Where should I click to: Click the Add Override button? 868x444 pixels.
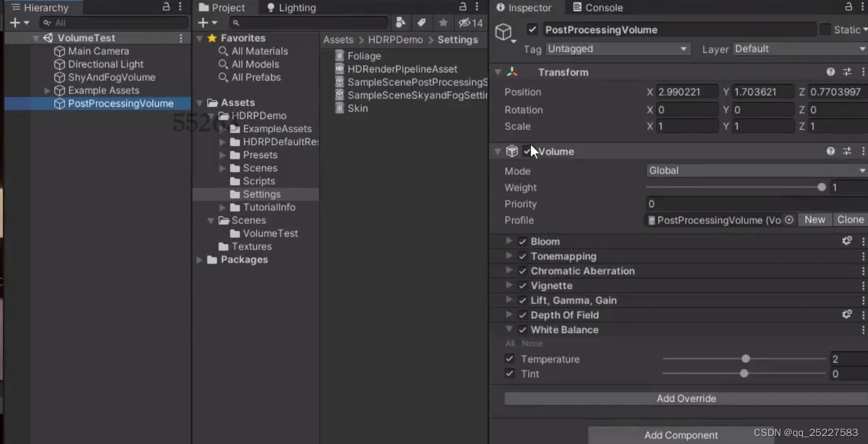[x=686, y=398]
